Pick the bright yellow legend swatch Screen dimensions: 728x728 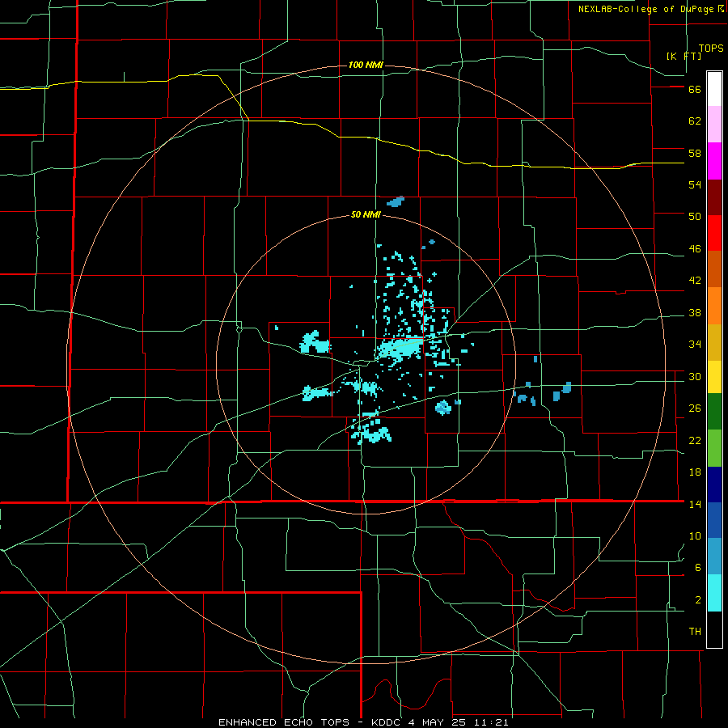pyautogui.click(x=714, y=377)
